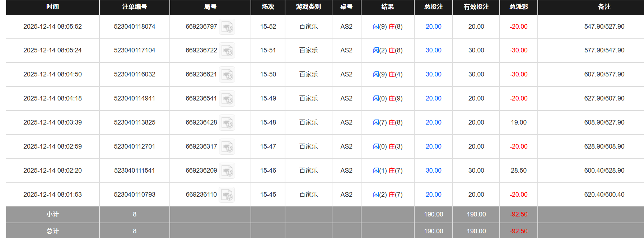Open blue 30.00 total bet for round 15-46
The height and width of the screenshot is (238, 644).
pos(433,171)
